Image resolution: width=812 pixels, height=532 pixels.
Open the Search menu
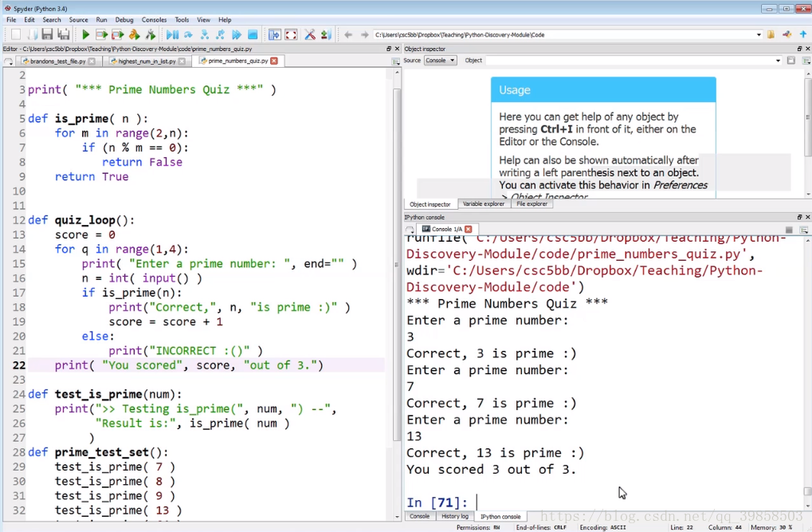[52, 20]
